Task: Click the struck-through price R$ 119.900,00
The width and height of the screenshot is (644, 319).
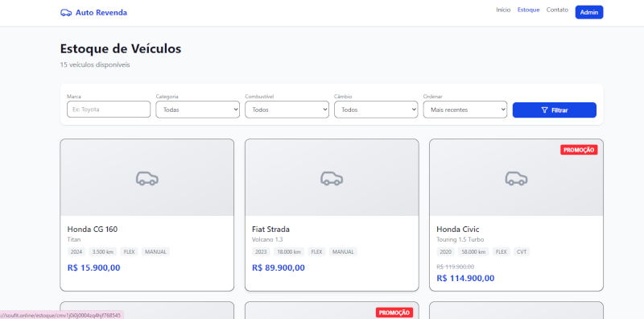Action: (x=455, y=267)
